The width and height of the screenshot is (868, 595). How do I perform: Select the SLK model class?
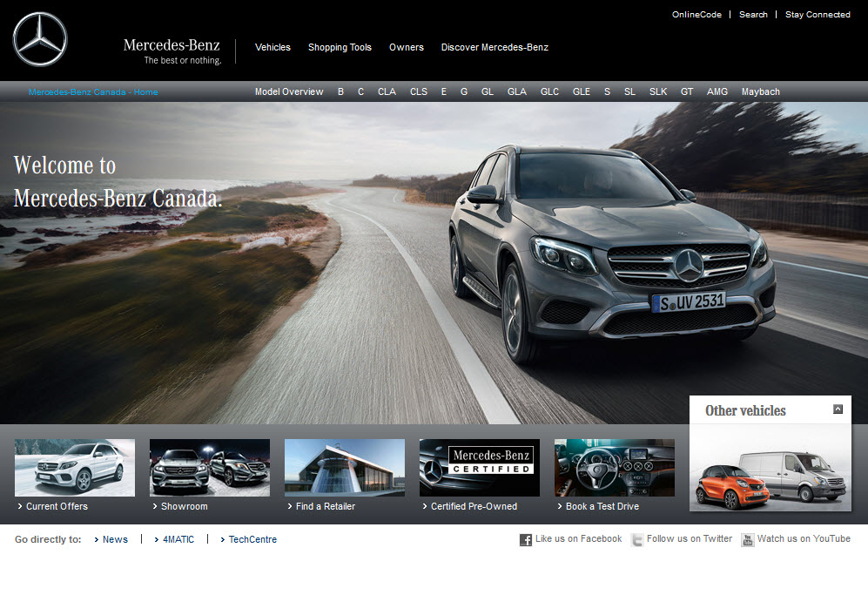point(658,91)
